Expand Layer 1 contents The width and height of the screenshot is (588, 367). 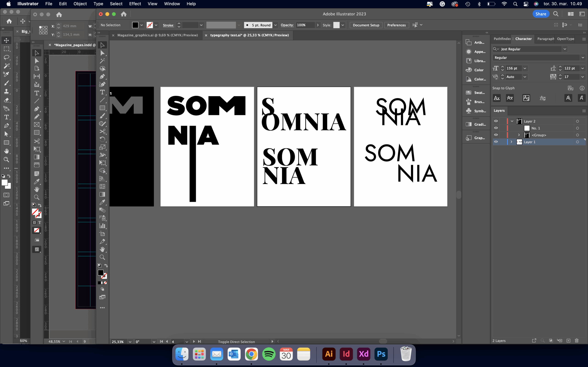[511, 142]
